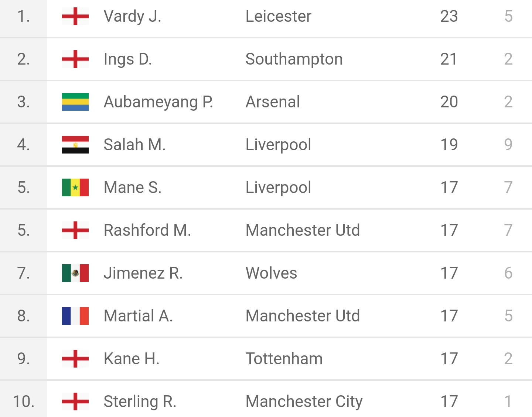Click the England flag next to Kane H.
The image size is (532, 417).
click(x=75, y=359)
